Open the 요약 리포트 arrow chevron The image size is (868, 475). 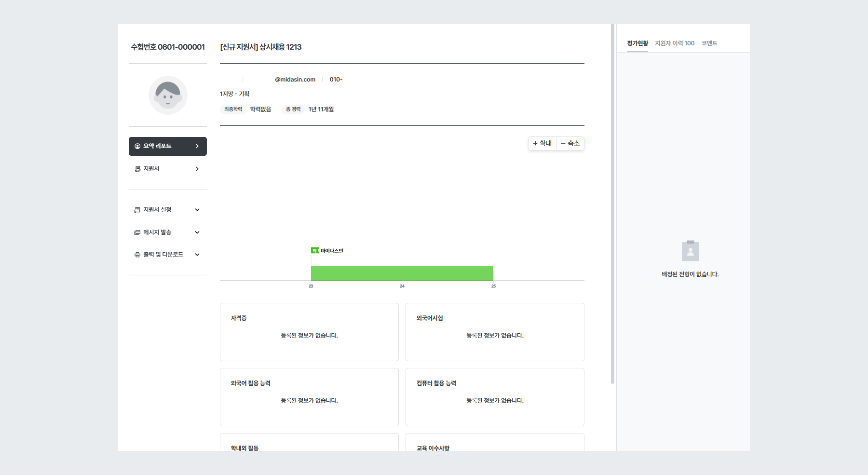(x=197, y=146)
